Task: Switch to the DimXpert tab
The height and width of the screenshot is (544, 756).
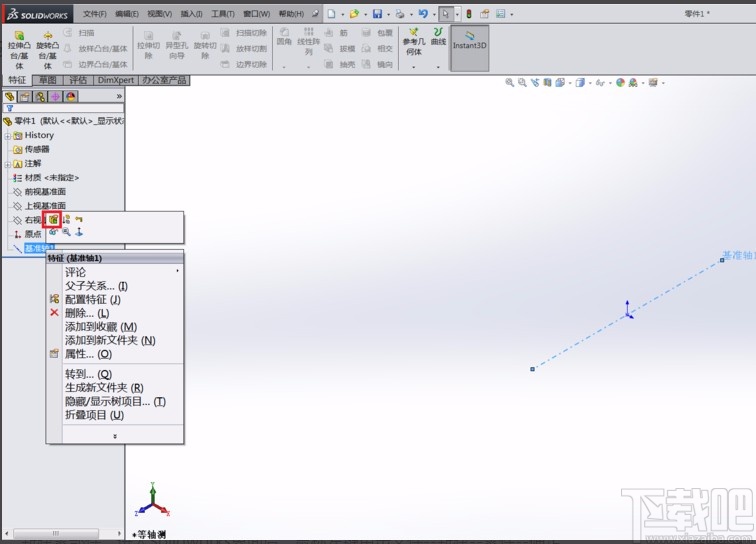Action: pyautogui.click(x=116, y=80)
